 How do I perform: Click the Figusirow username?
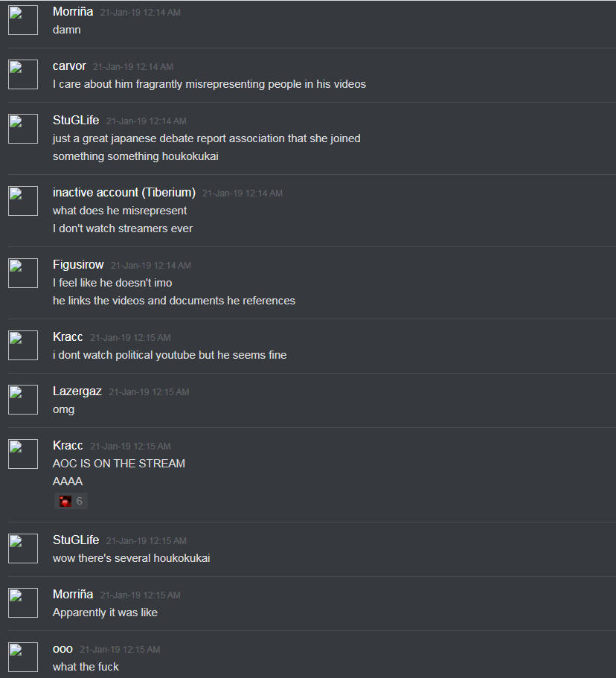pyautogui.click(x=78, y=265)
